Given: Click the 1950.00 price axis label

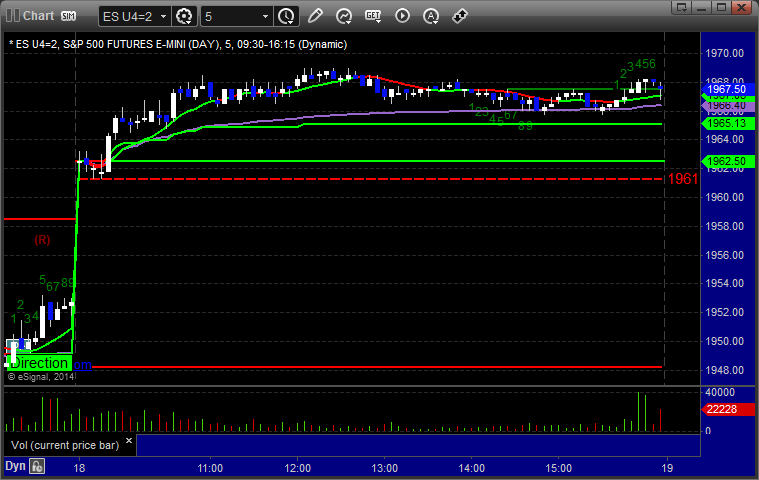Looking at the screenshot, I should click(x=725, y=341).
